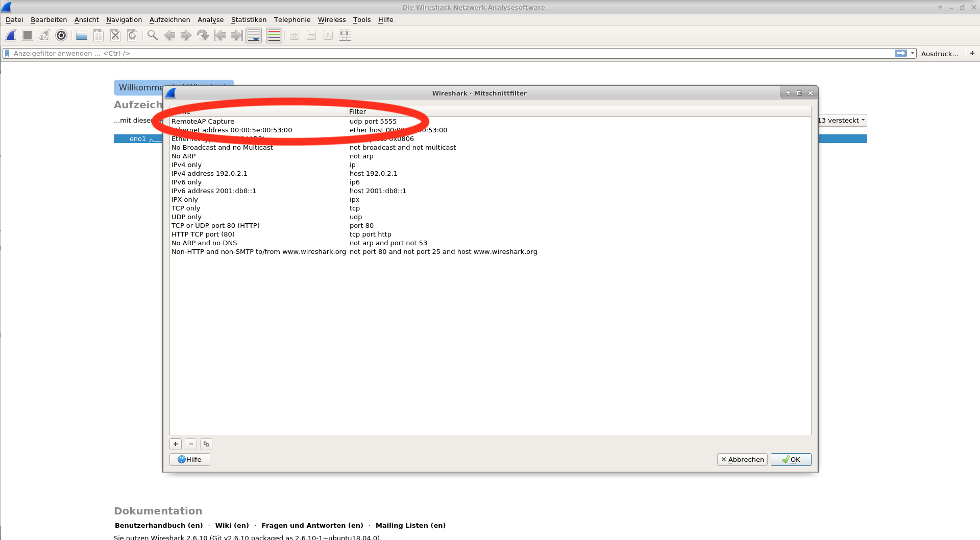This screenshot has width=980, height=540.
Task: Remove selected filter with minus button
Action: 191,444
